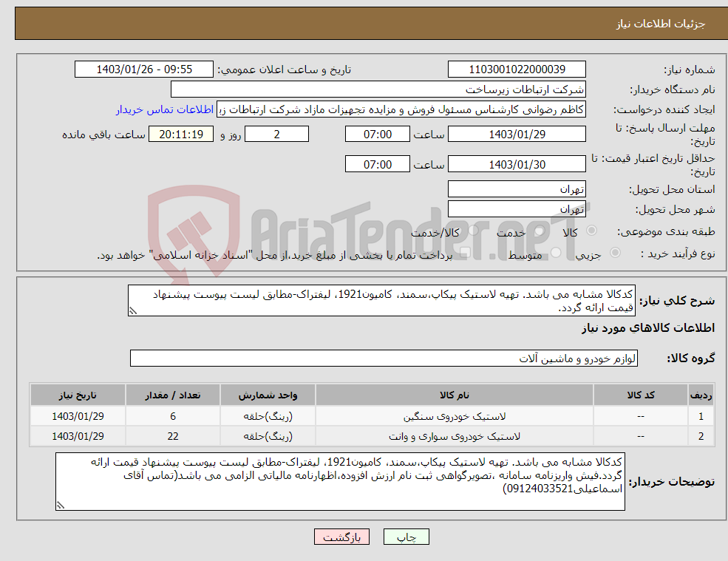Click goods group field لوازم خودرو و ماشین آلات
The image size is (728, 561).
tap(384, 358)
